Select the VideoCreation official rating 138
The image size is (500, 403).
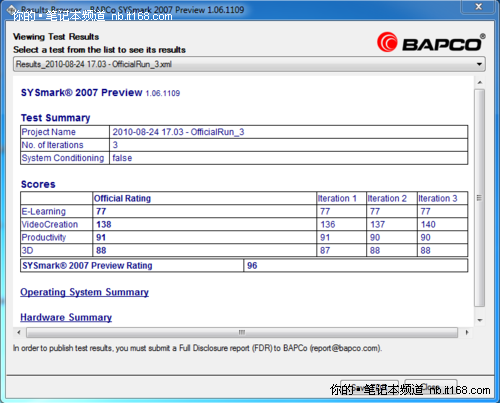coord(104,224)
